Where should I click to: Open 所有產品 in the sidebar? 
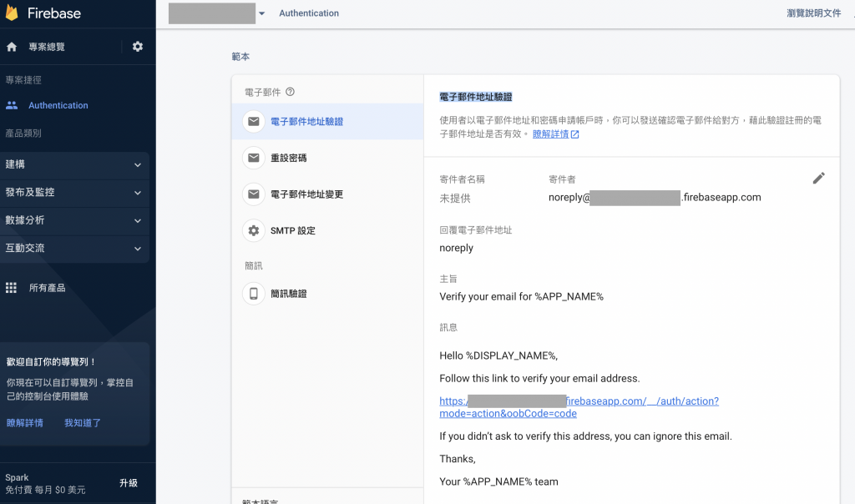[47, 288]
